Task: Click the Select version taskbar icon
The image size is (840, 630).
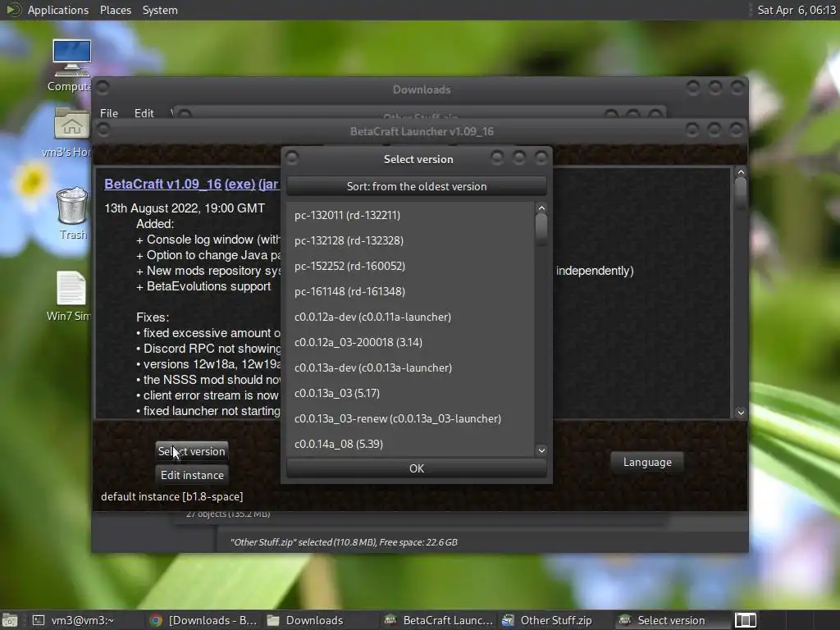Action: [x=624, y=620]
